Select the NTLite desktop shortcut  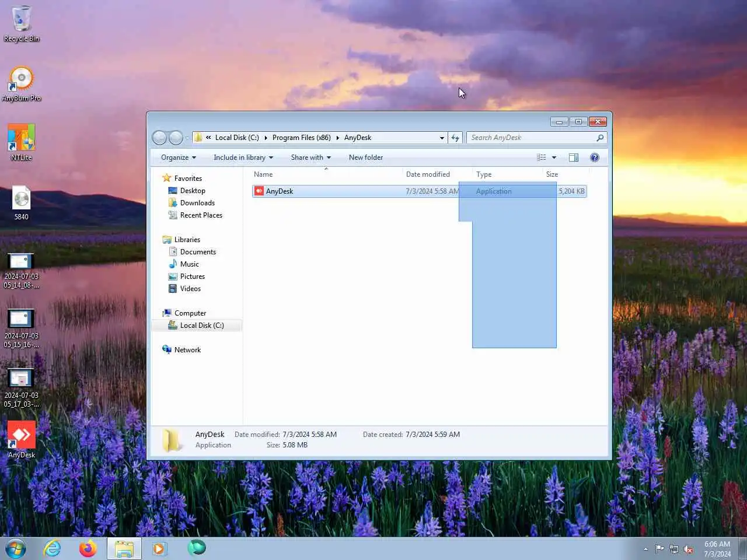point(22,143)
